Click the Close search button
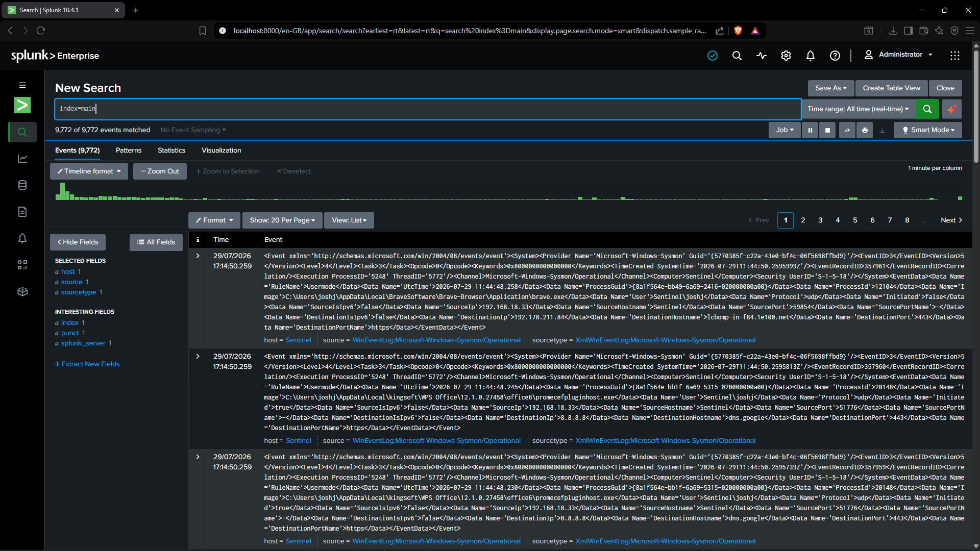 945,88
